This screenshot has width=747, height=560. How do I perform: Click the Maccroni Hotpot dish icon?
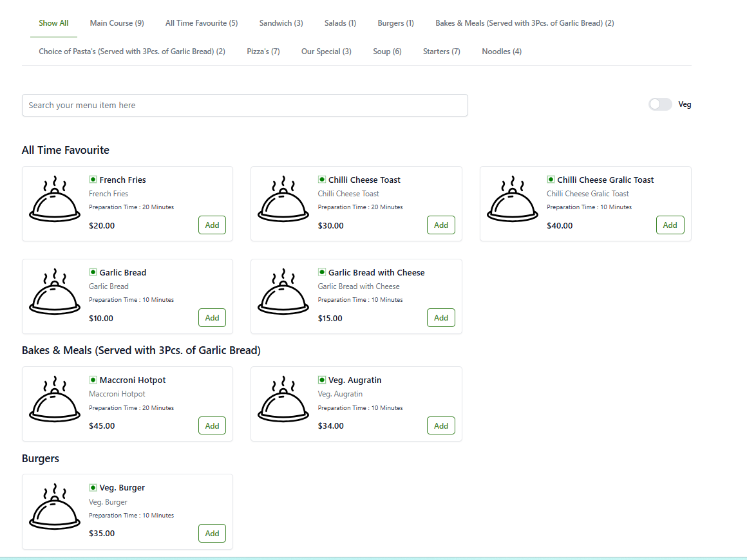pyautogui.click(x=55, y=399)
